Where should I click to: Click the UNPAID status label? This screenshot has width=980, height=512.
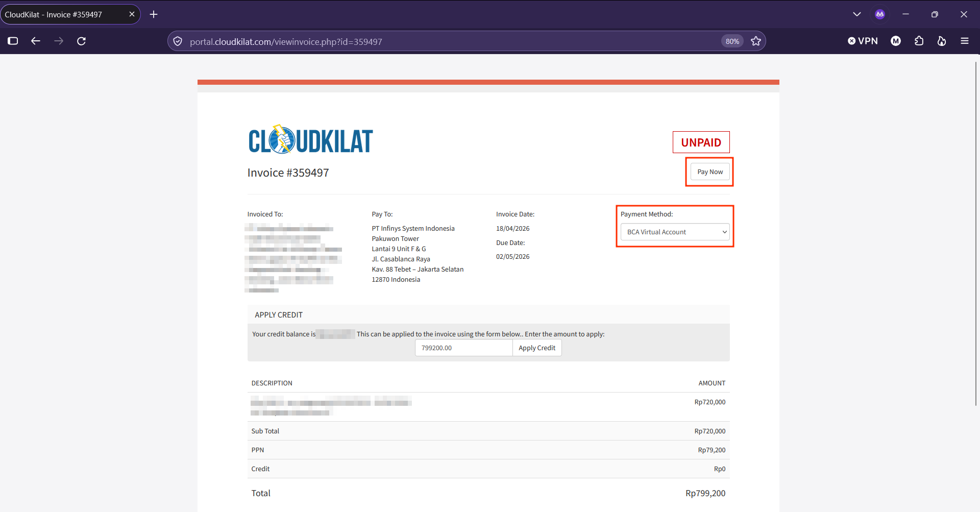coord(701,142)
